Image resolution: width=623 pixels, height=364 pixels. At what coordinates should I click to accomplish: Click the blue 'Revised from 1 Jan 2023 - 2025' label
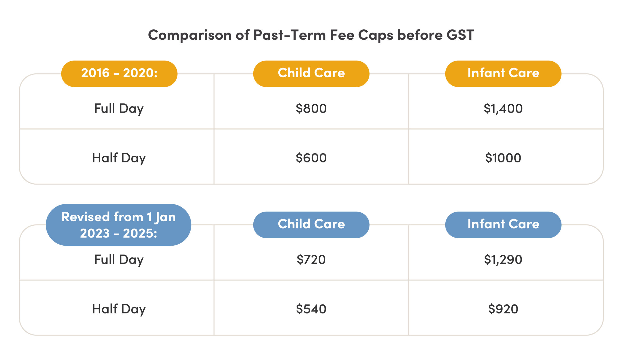(119, 225)
